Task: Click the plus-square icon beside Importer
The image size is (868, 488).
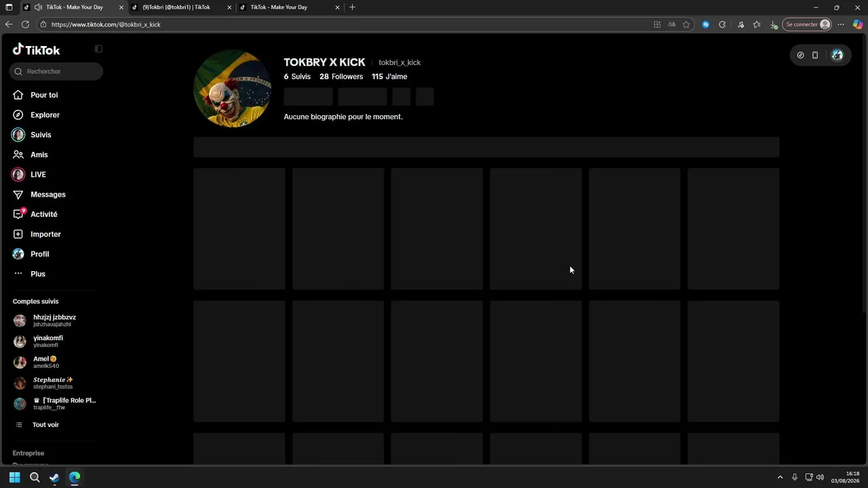Action: tap(18, 235)
